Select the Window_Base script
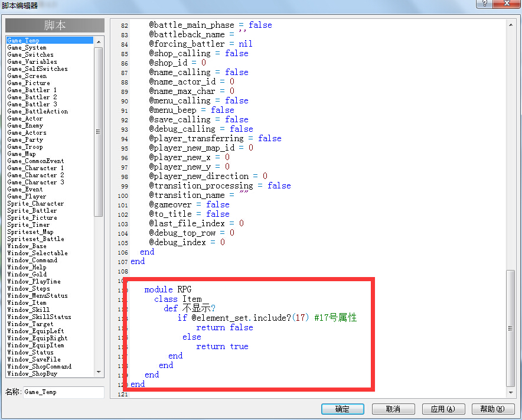Image resolution: width=522 pixels, height=420 pixels. pos(27,246)
